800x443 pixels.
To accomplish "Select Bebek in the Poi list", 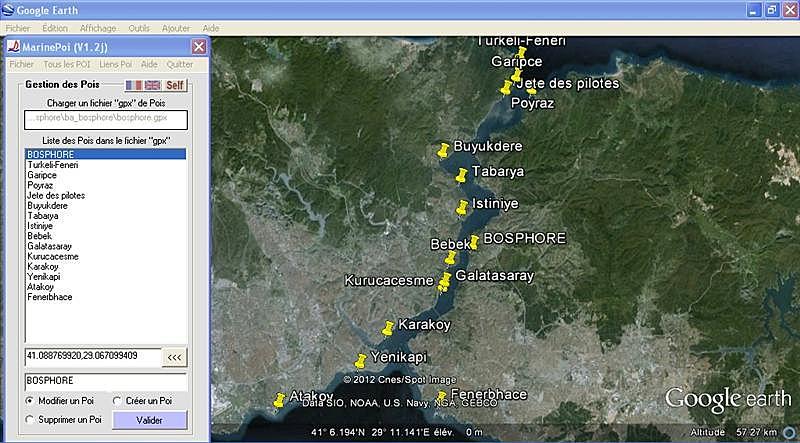I will 106,236.
